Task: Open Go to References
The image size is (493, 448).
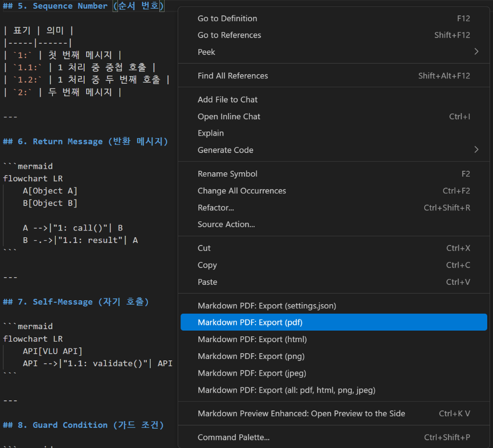Action: point(229,35)
